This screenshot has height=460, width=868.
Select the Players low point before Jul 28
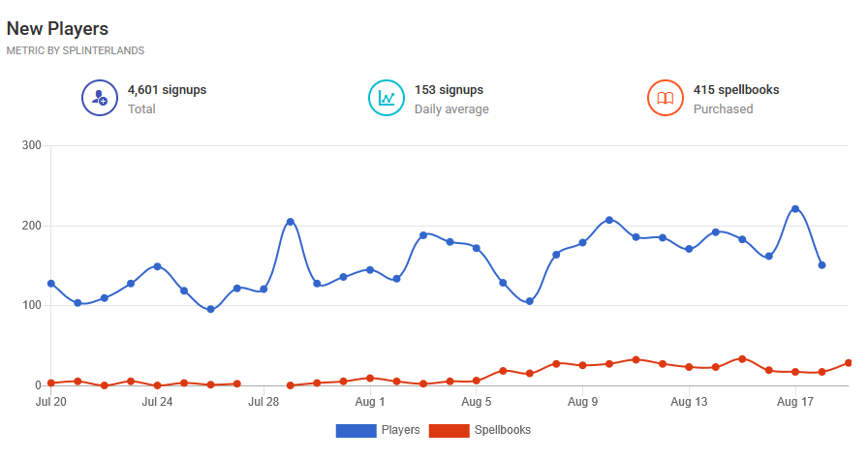[x=210, y=310]
